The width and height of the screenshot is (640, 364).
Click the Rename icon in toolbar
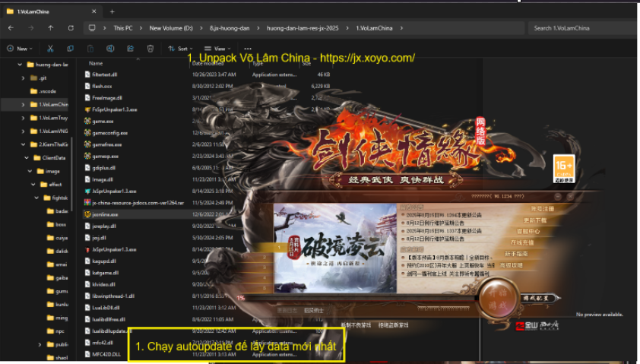pos(110,48)
